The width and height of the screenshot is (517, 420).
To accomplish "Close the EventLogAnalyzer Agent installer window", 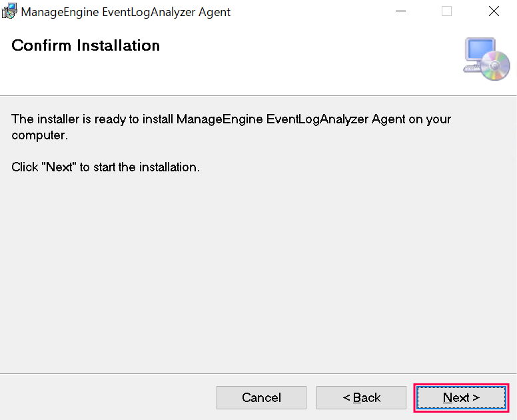I will (494, 11).
